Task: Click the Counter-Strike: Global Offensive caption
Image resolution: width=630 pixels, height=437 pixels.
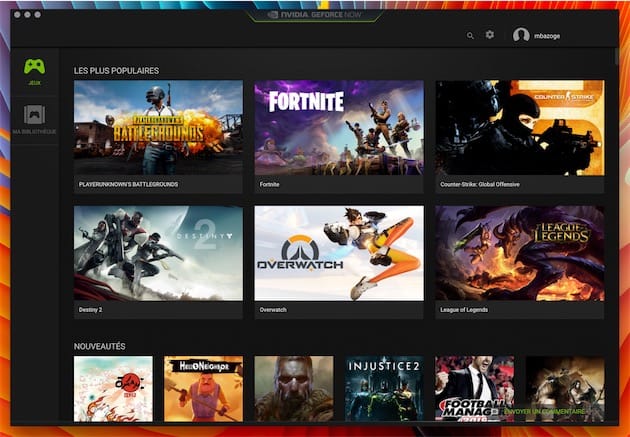Action: tap(480, 184)
